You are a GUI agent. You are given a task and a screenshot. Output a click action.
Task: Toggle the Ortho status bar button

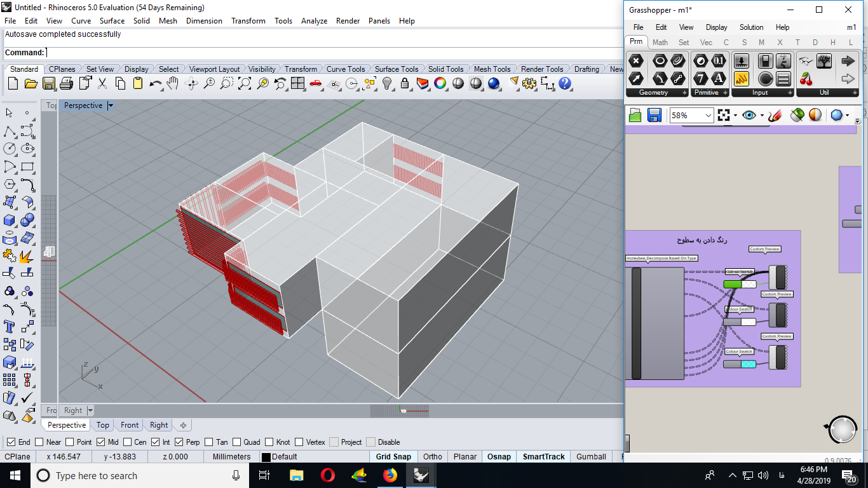pyautogui.click(x=432, y=457)
